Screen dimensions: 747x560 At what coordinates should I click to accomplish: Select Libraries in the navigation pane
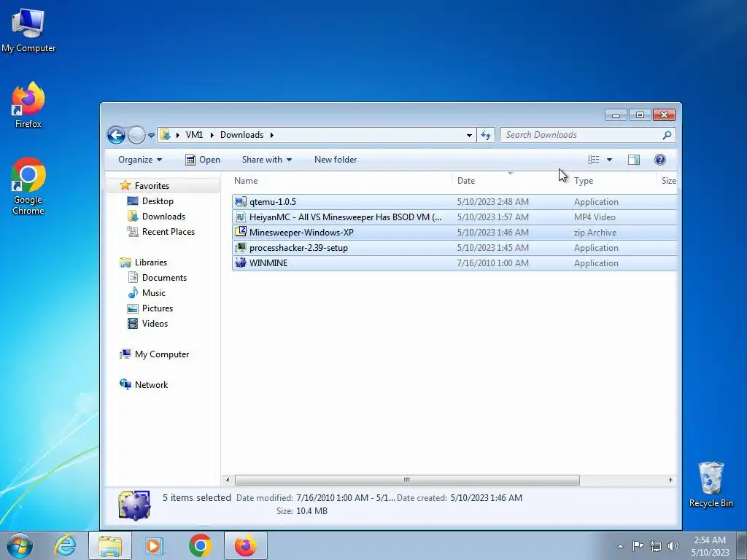coord(150,262)
